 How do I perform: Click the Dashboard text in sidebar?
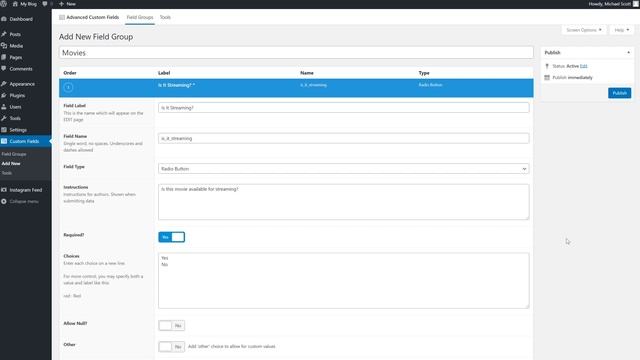pyautogui.click(x=21, y=19)
